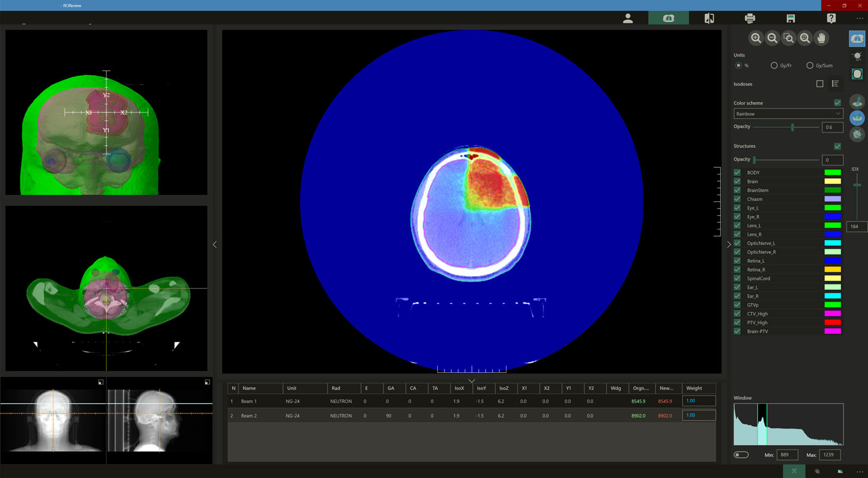Toggle the Window switch below histogram
Image resolution: width=868 pixels, height=478 pixels.
[x=741, y=455]
